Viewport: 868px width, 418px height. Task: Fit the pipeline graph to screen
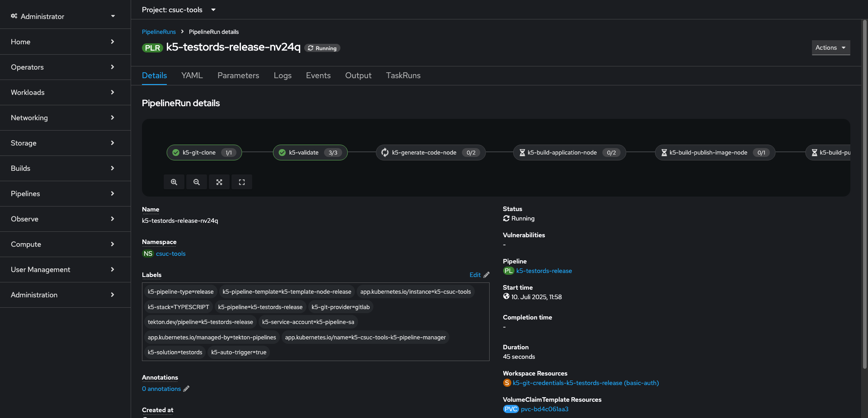(x=219, y=182)
